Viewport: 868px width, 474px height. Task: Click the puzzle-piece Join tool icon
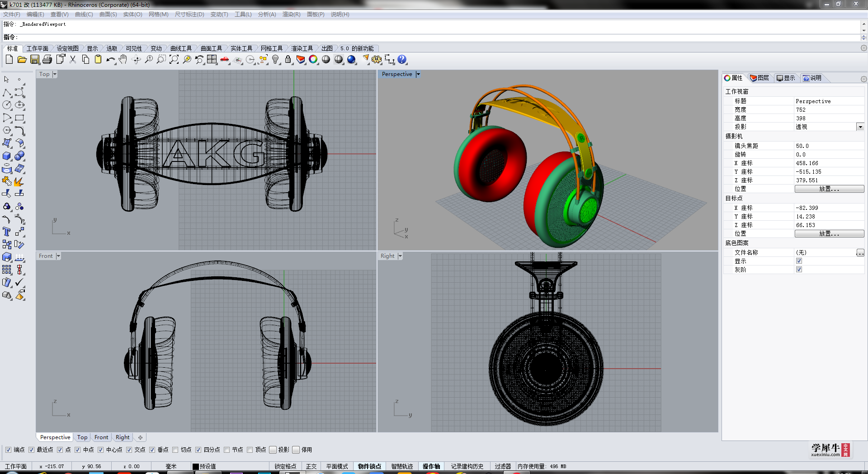click(7, 181)
